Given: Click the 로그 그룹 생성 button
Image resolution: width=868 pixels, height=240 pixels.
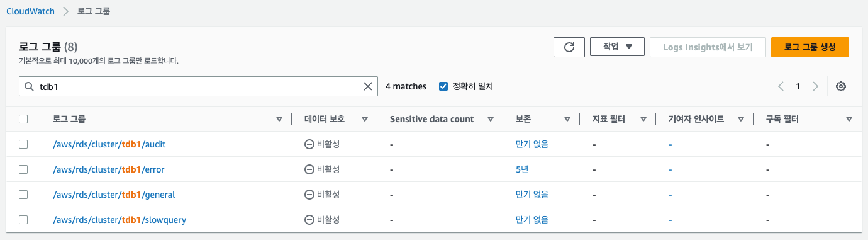Looking at the screenshot, I should (x=810, y=47).
